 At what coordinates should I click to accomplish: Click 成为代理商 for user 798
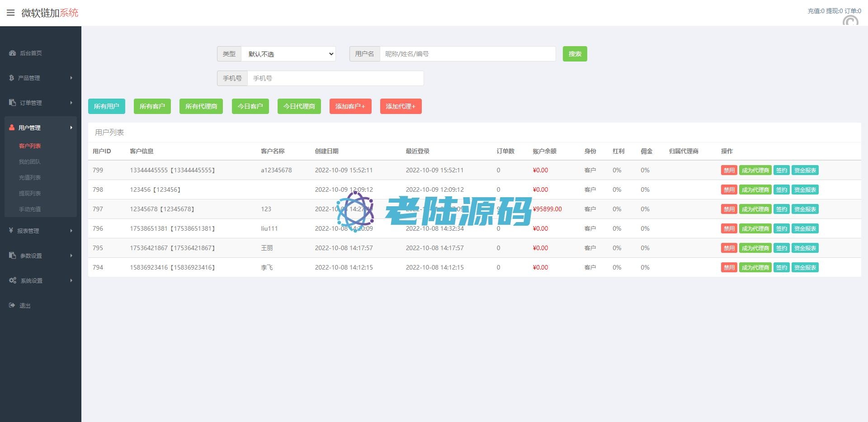[755, 190]
